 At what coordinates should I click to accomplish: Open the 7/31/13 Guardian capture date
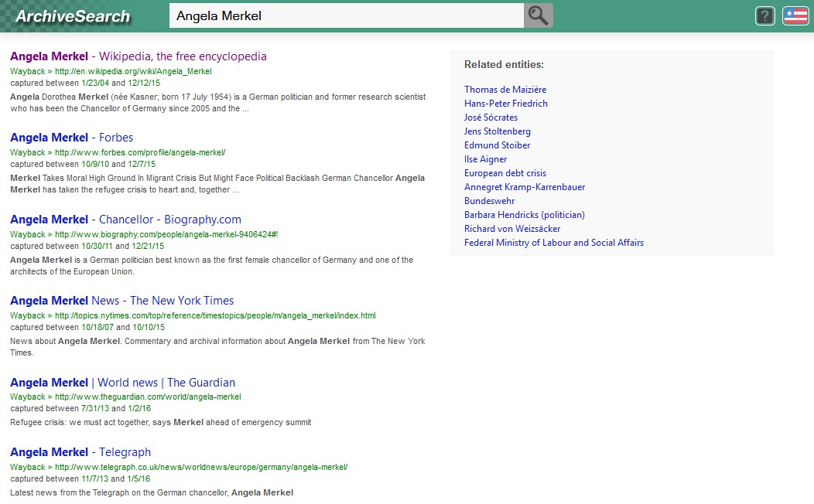pos(95,409)
